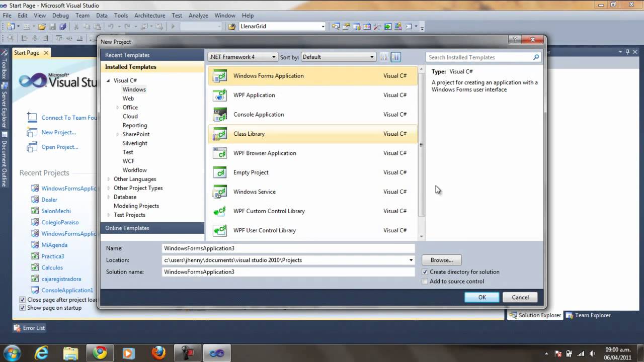The image size is (644, 362).
Task: Click the template list scroll down arrow
Action: tap(421, 237)
